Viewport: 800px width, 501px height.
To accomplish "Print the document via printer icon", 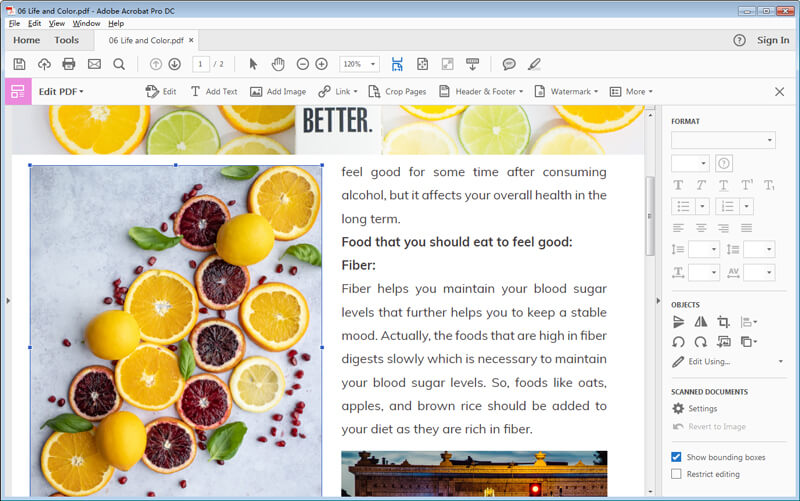I will pos(69,64).
